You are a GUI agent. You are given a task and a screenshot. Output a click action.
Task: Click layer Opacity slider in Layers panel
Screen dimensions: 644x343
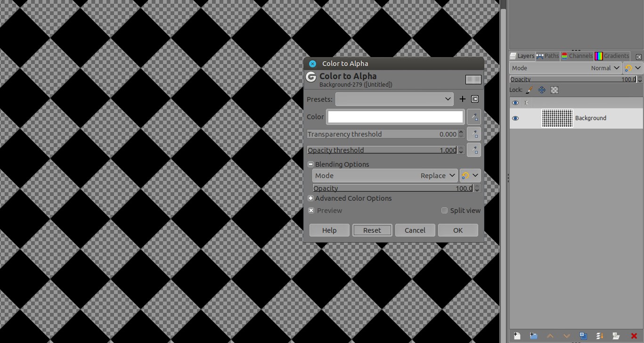(573, 79)
